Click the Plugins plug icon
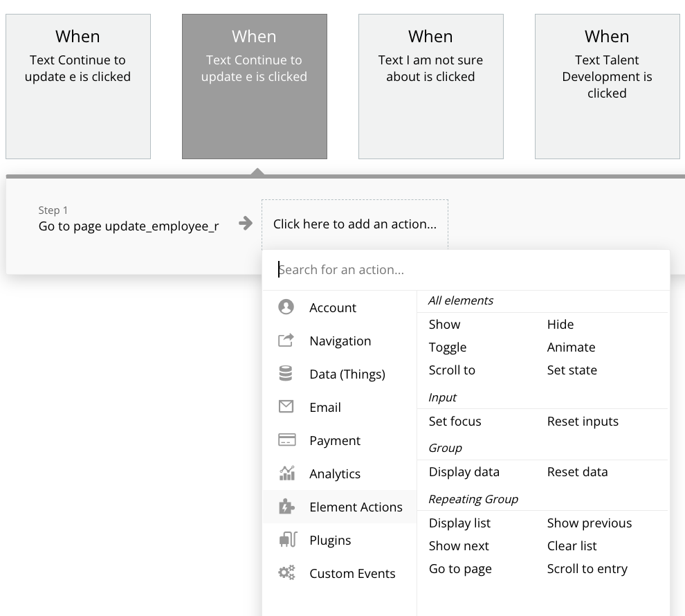The width and height of the screenshot is (685, 616). [286, 540]
